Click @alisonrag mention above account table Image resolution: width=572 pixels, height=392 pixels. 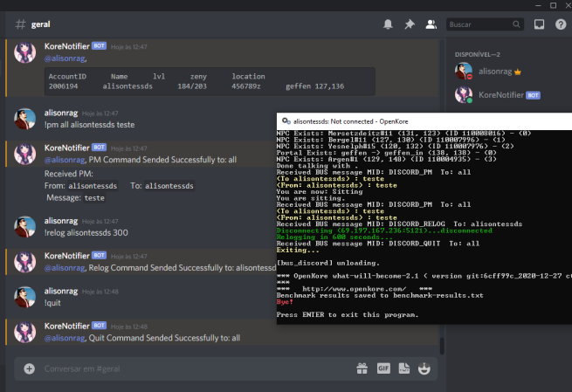[65, 58]
